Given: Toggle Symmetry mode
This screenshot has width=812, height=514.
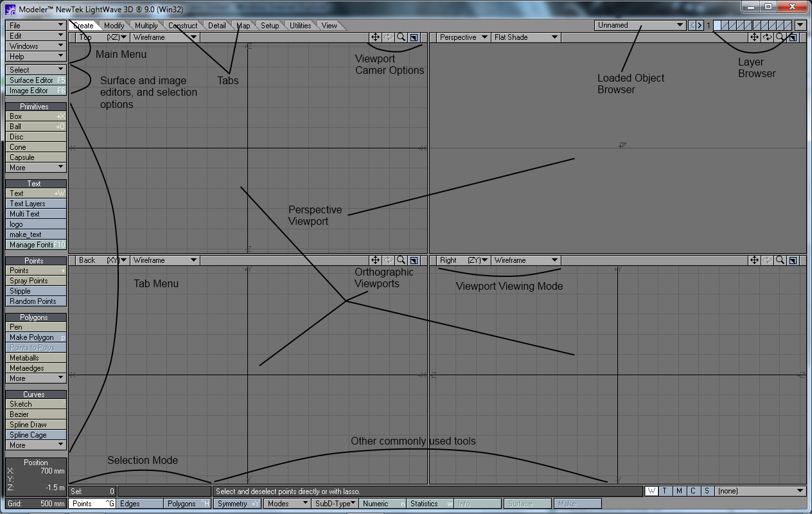Looking at the screenshot, I should [x=238, y=504].
